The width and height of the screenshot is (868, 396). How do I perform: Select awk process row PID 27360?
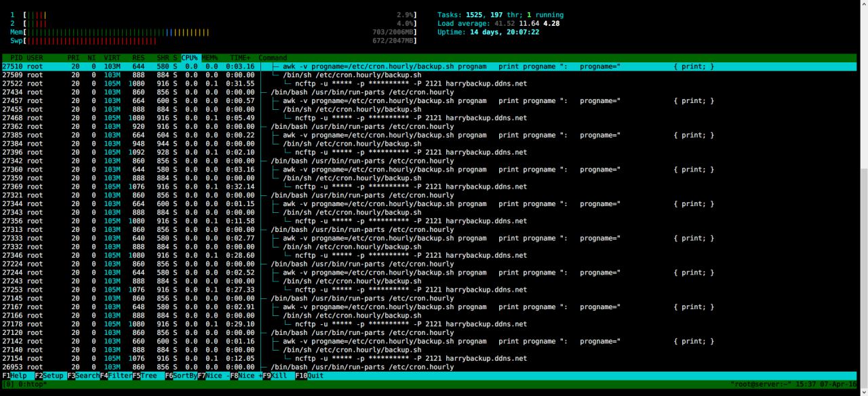[x=429, y=170]
